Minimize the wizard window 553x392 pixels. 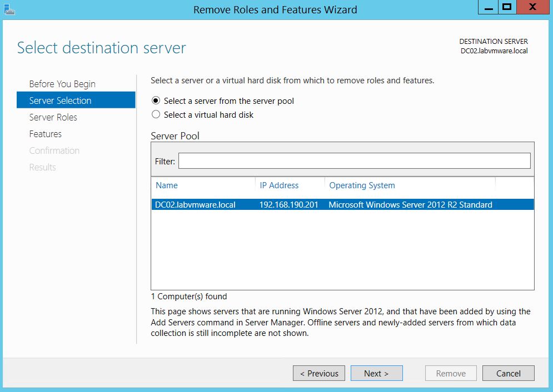tap(488, 7)
